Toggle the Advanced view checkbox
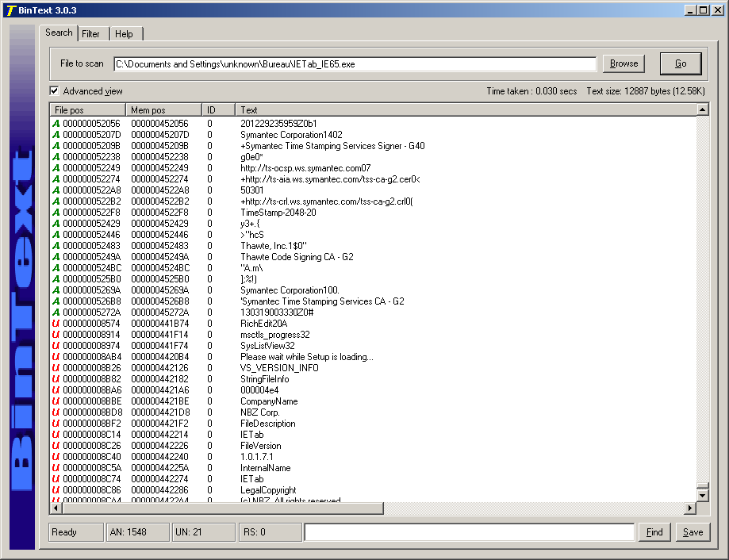729x560 pixels. pos(55,91)
